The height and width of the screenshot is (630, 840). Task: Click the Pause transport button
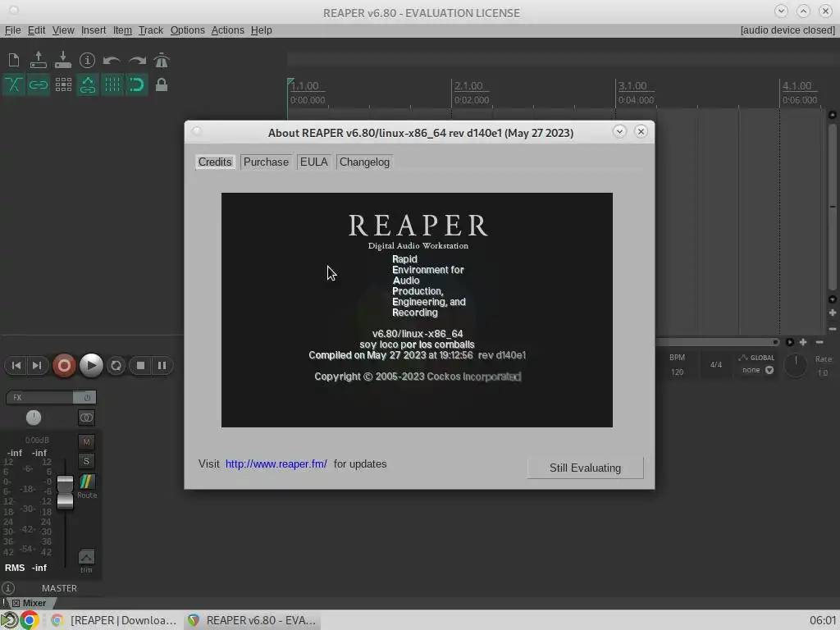tap(162, 365)
